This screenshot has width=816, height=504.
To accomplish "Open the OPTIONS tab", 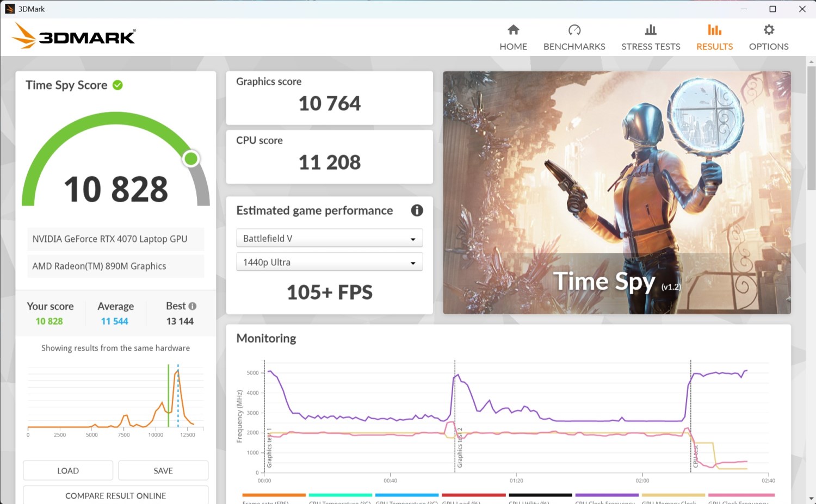I will tap(769, 38).
